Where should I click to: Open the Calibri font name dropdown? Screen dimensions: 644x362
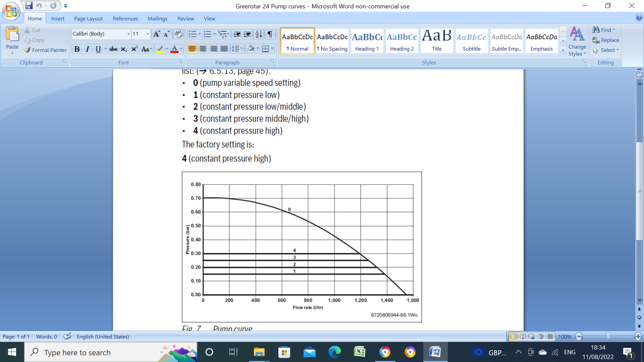pyautogui.click(x=128, y=34)
